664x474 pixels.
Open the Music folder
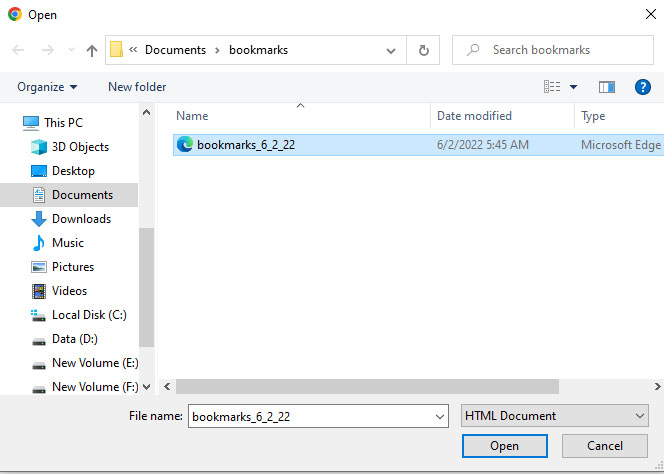(x=67, y=243)
